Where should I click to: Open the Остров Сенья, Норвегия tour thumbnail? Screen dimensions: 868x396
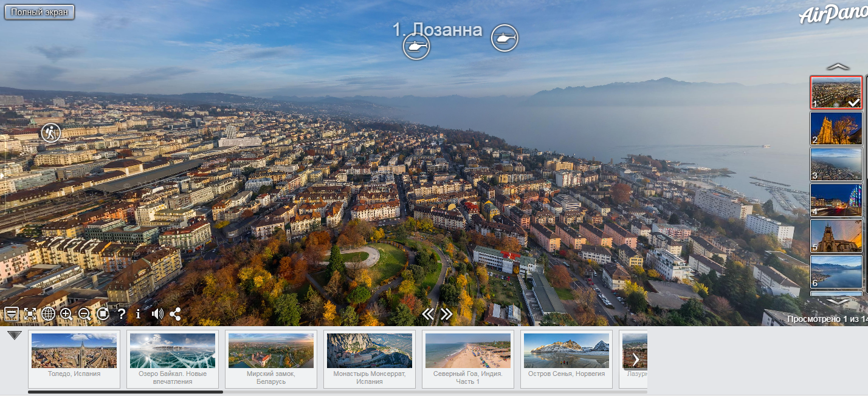(567, 350)
